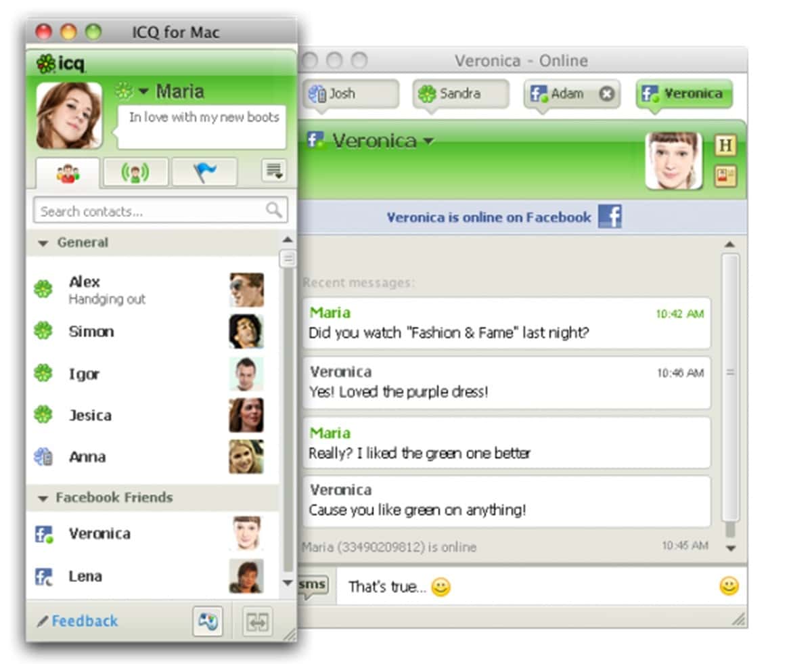Viewport: 812px width, 664px height.
Task: Click the Facebook icon in chat header beside Veronica
Action: pyautogui.click(x=315, y=139)
